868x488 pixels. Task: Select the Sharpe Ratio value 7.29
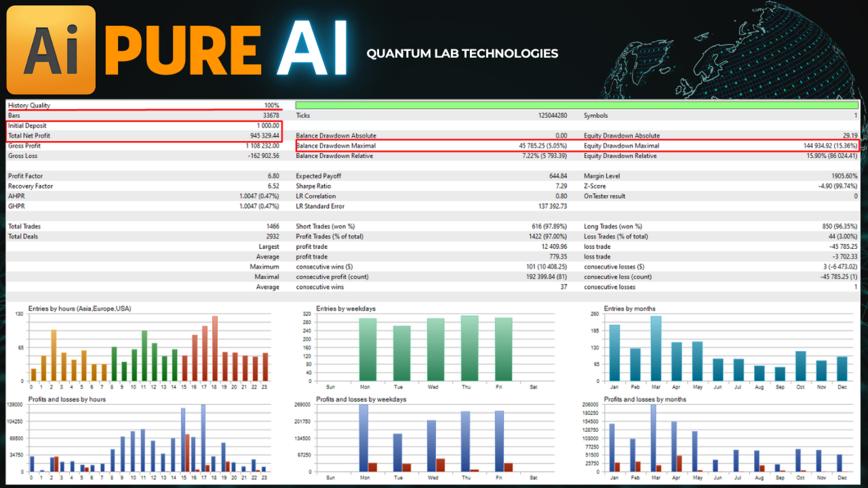pos(561,186)
